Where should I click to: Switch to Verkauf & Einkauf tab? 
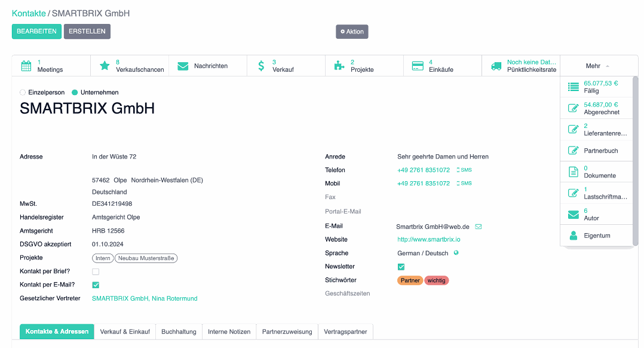pyautogui.click(x=125, y=332)
